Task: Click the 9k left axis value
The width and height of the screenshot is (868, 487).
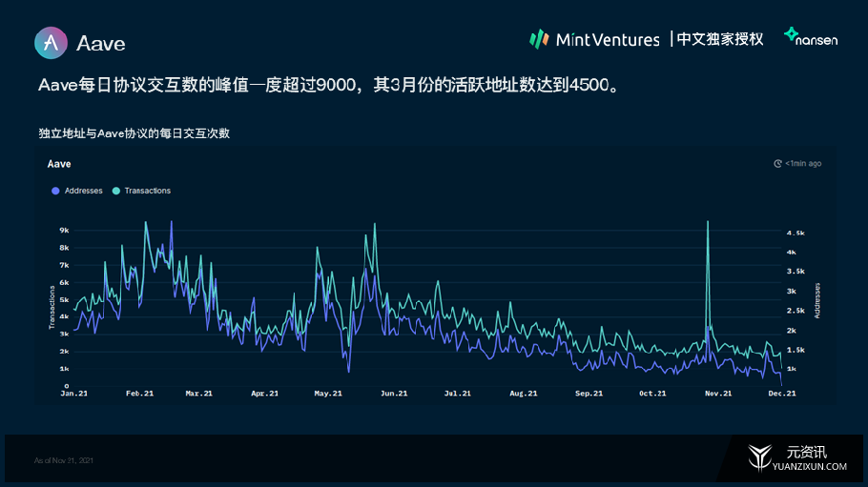Action: click(x=64, y=231)
